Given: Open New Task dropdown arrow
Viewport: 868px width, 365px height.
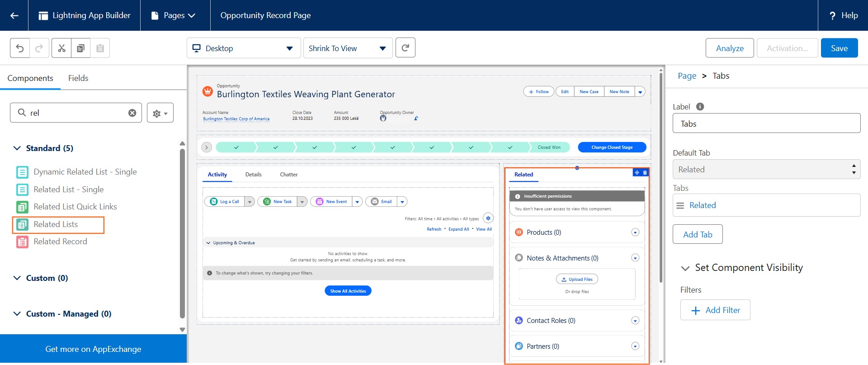Looking at the screenshot, I should click(x=302, y=202).
